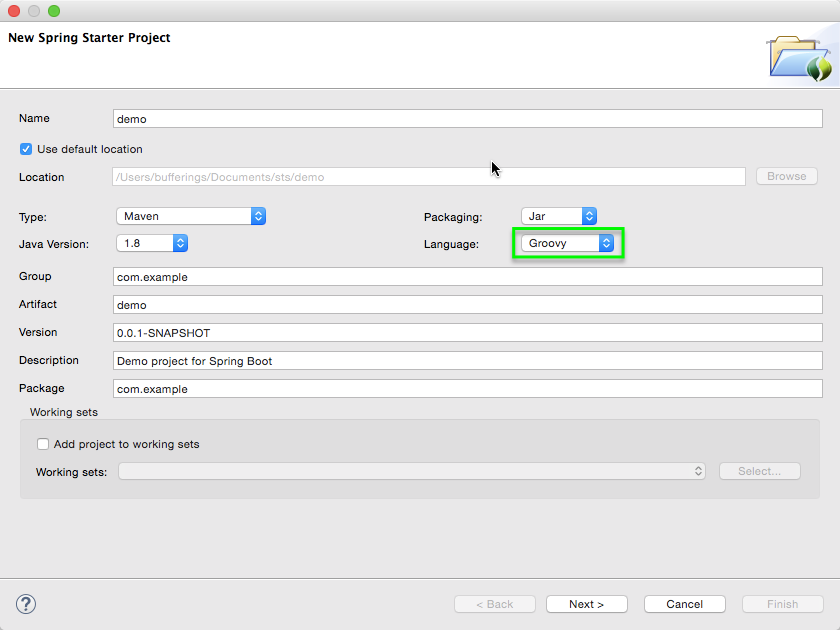Image resolution: width=840 pixels, height=630 pixels.
Task: Open the Type dropdown stepper arrows
Action: (258, 215)
